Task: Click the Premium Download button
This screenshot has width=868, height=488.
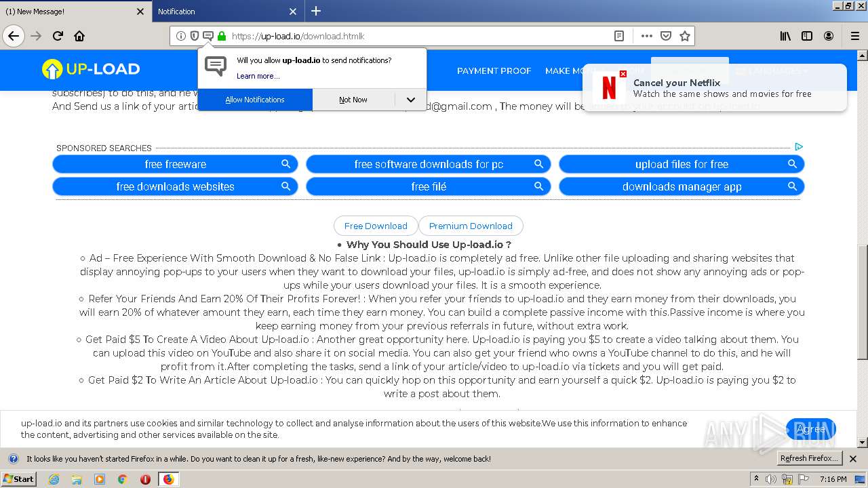Action: [x=471, y=226]
